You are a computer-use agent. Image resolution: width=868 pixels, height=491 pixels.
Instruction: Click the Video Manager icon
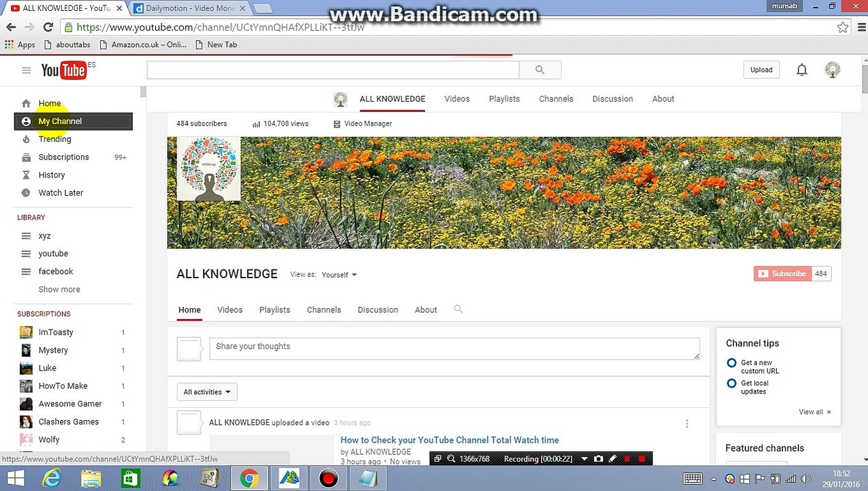click(x=337, y=124)
